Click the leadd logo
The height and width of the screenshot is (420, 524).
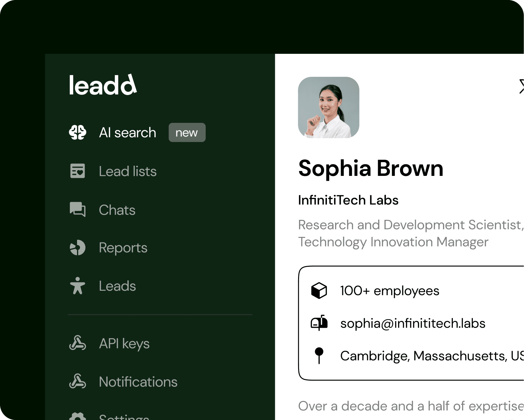tap(103, 85)
